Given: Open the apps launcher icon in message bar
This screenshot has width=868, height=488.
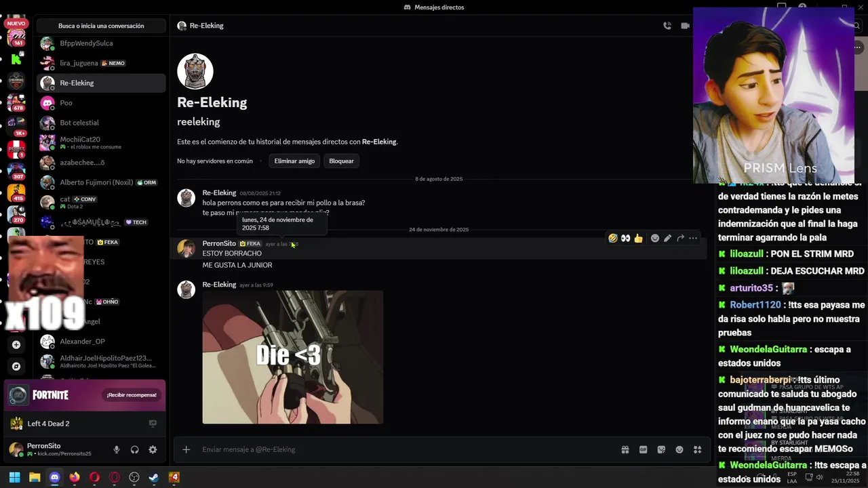Looking at the screenshot, I should click(x=698, y=449).
